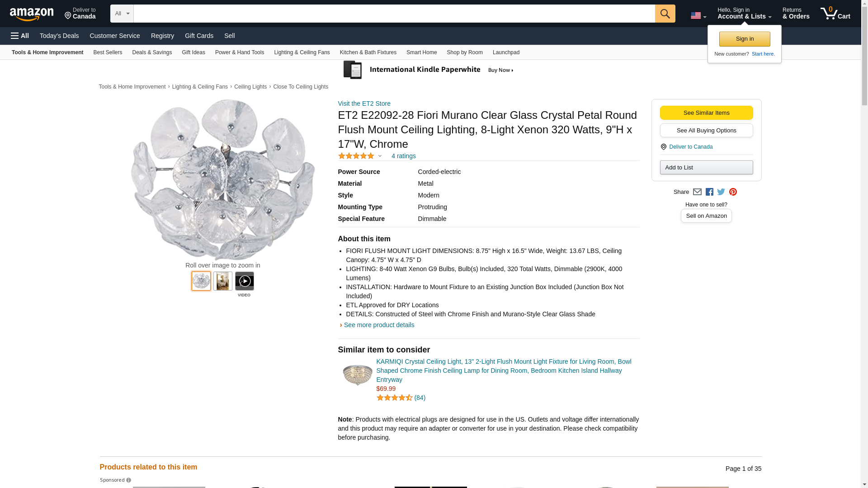This screenshot has width=868, height=488.
Task: Select the second product image thumbnail
Action: (223, 281)
